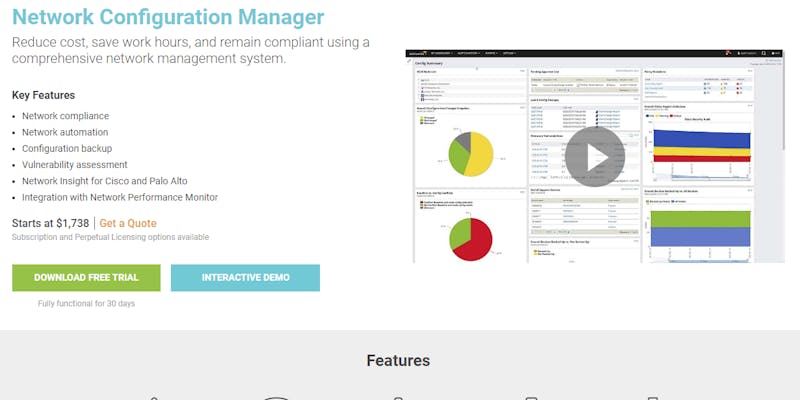Image resolution: width=800 pixels, height=400 pixels.
Task: Play the Network Configuration Manager demo video
Action: click(595, 157)
